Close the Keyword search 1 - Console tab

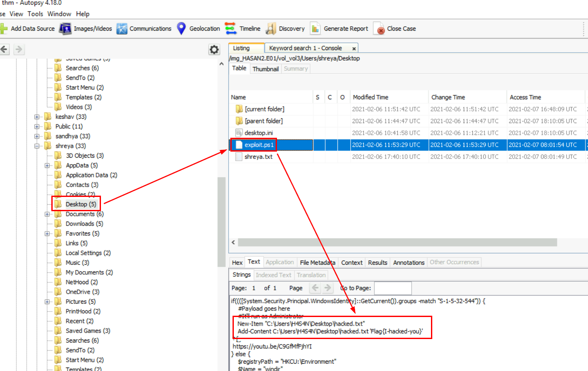coord(354,48)
